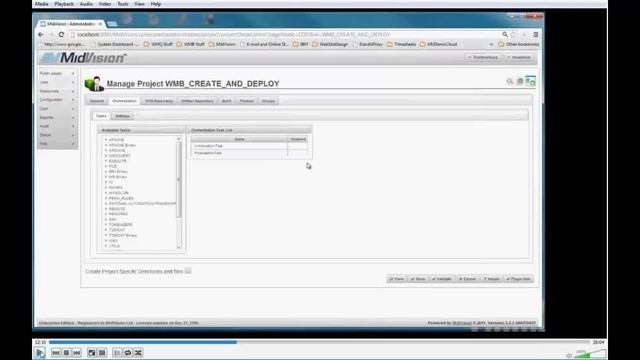Close the MidVision browser tab

coord(100,24)
